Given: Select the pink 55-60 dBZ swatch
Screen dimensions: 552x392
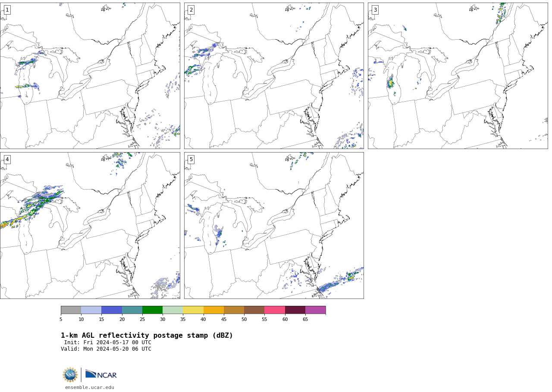Looking at the screenshot, I should tap(275, 310).
